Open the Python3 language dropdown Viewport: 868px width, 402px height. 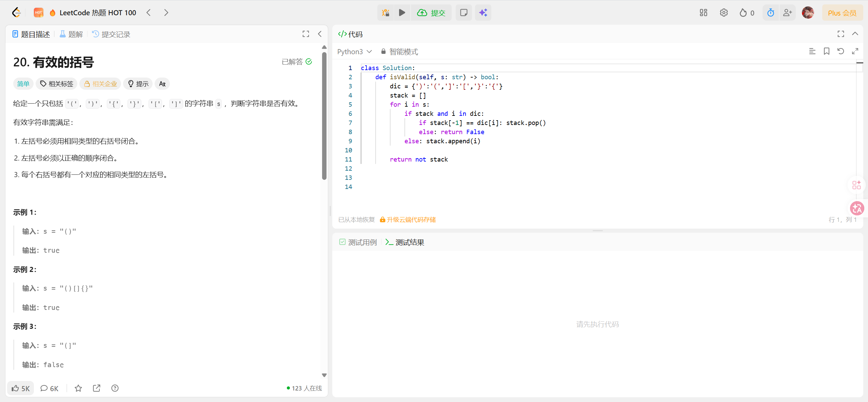(354, 51)
